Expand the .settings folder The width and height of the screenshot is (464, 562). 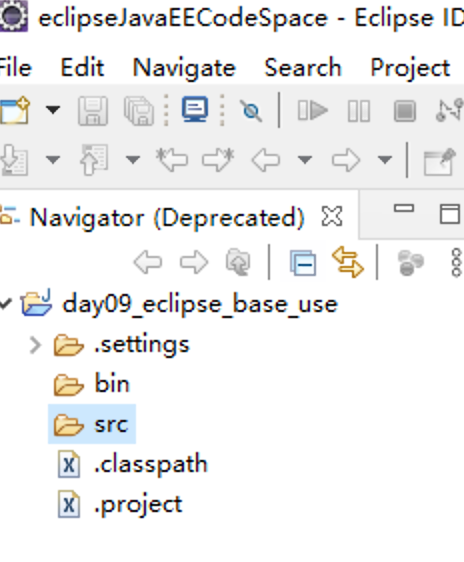coord(35,346)
